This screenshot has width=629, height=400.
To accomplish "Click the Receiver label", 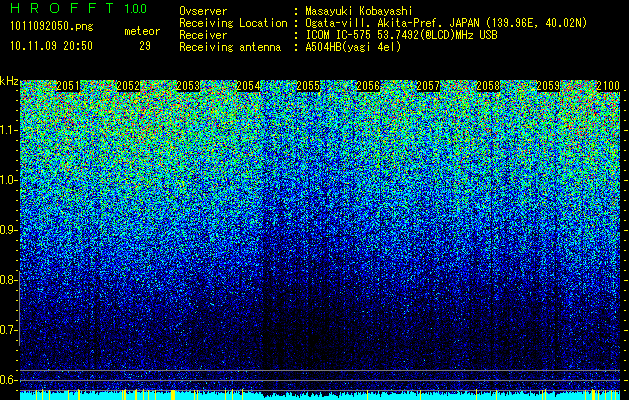I will click(203, 35).
